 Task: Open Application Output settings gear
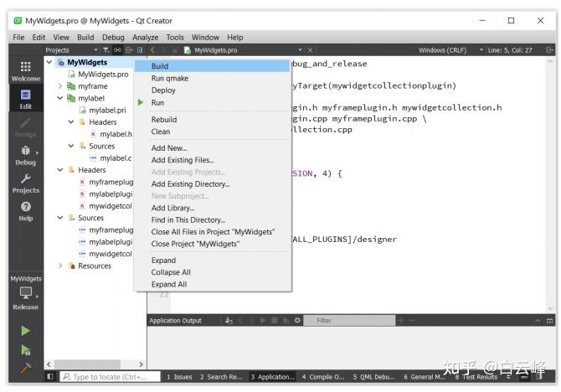coord(297,321)
